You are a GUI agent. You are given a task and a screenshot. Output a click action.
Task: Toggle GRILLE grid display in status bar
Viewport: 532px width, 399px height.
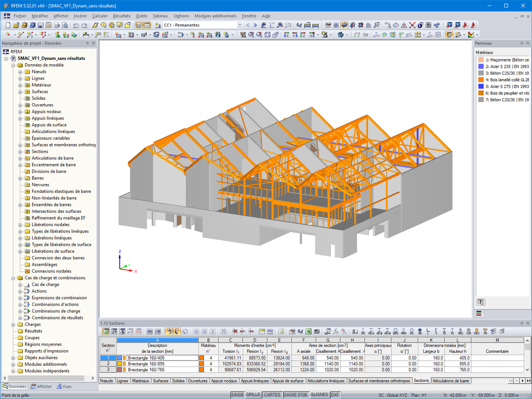253,395
